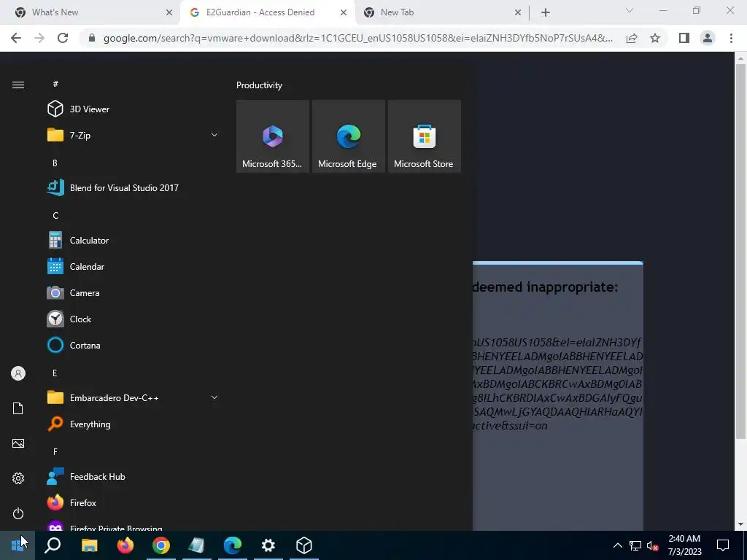
Task: Open the 7-Zip folder entry
Action: coord(133,135)
